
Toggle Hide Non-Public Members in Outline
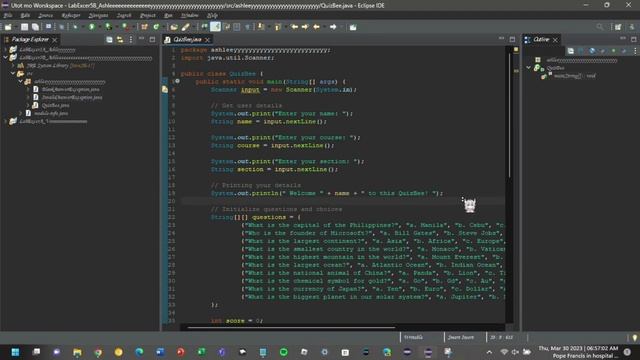click(613, 51)
